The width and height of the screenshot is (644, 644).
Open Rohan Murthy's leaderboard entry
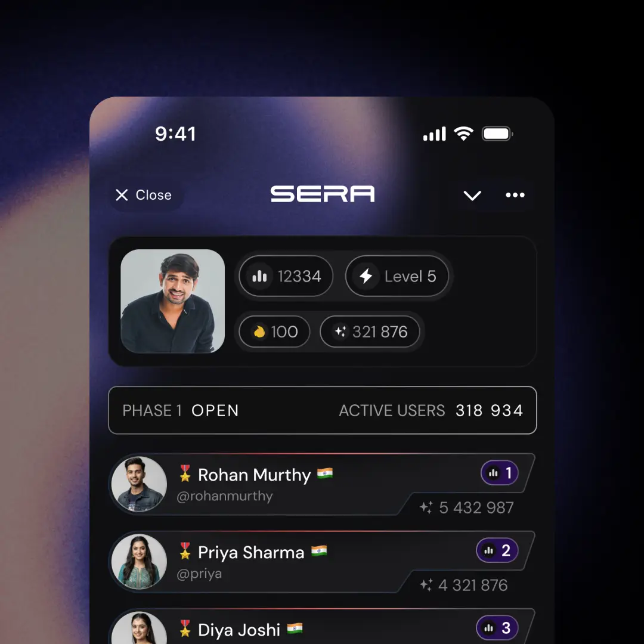(323, 485)
